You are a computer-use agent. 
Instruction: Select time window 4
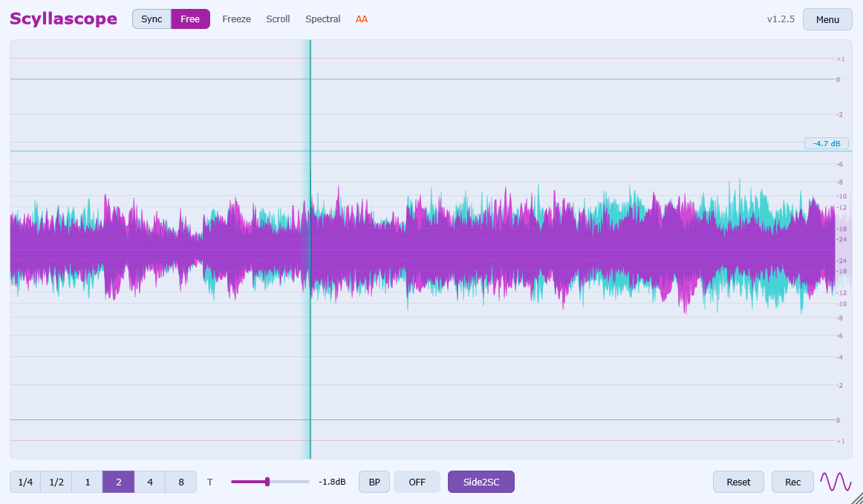(149, 482)
